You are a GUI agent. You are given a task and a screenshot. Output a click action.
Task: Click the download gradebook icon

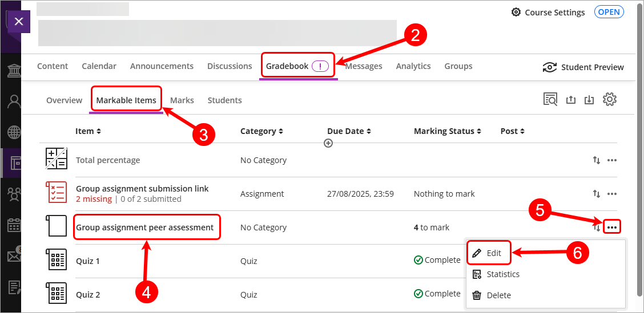[x=589, y=100]
